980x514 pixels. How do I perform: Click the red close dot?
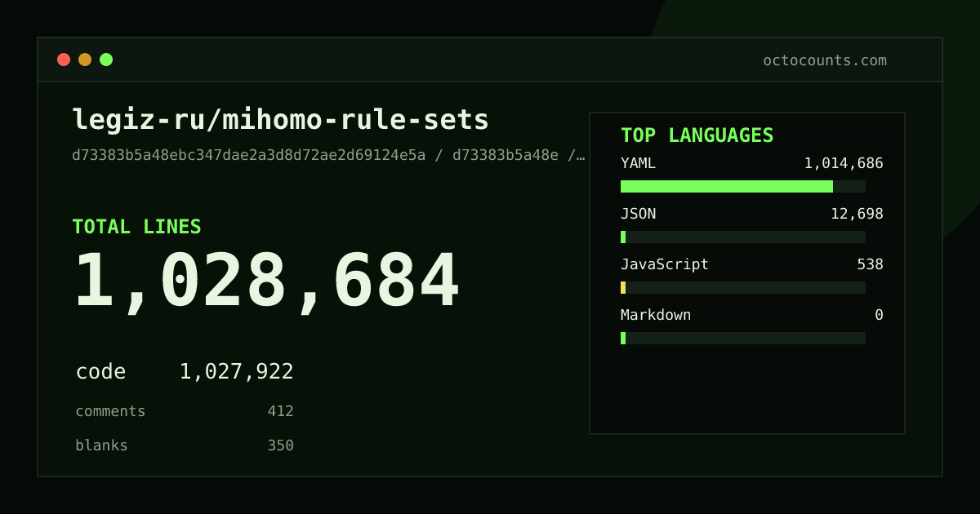64,60
